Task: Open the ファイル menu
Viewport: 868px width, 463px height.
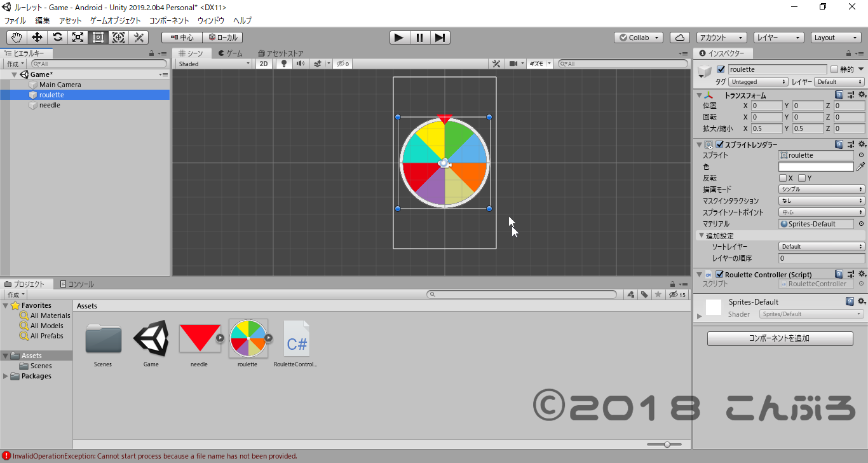Action: click(15, 20)
